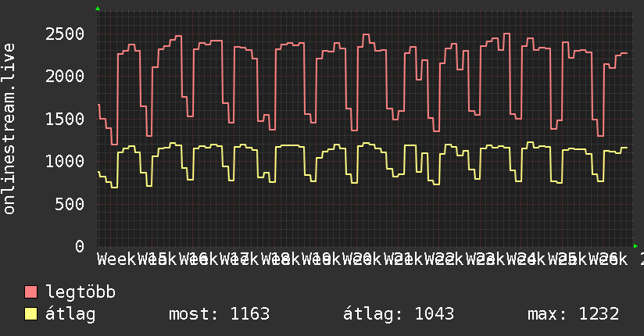Click the 2500 y-axis label
The image size is (644, 336).
[65, 34]
